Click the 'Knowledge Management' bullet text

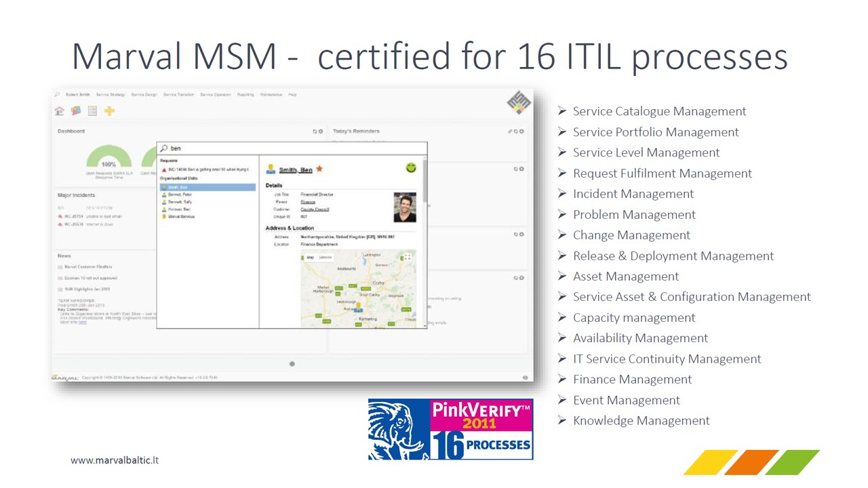(642, 421)
